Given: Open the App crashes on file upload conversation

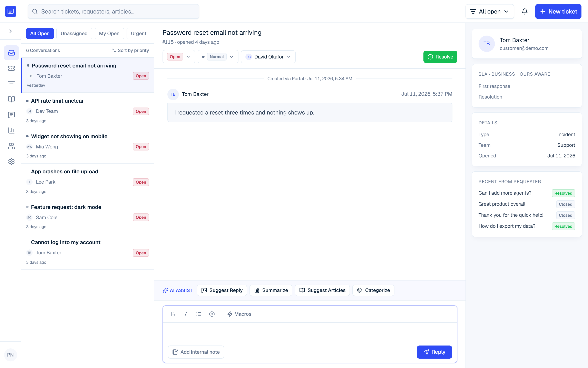Looking at the screenshot, I should pos(88,181).
